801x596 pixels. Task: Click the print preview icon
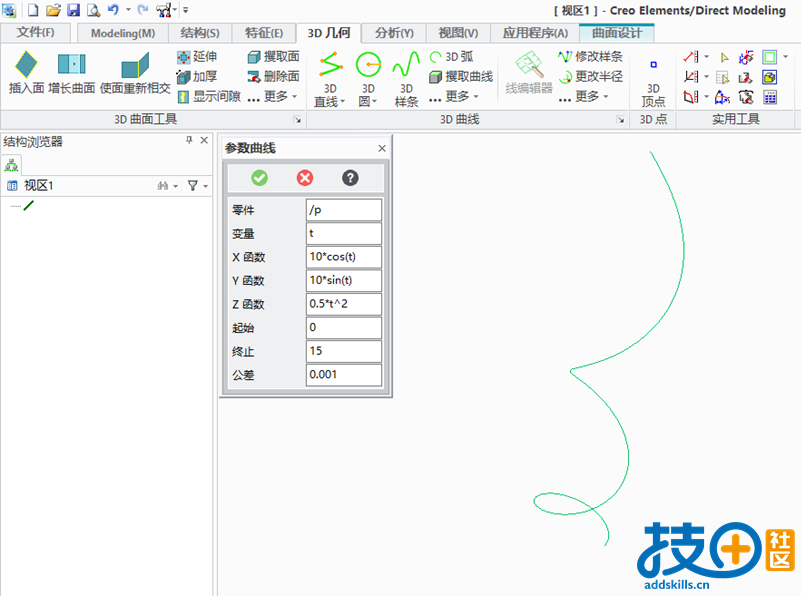93,10
